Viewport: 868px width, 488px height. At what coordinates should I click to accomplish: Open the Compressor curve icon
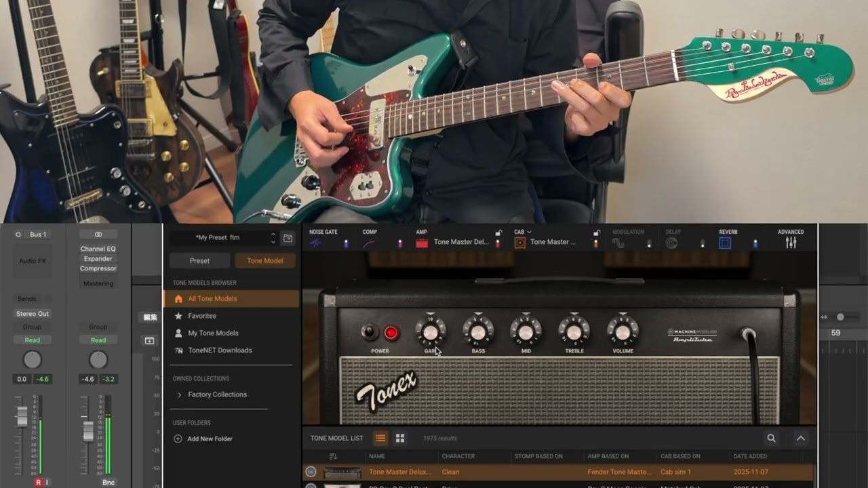click(369, 243)
